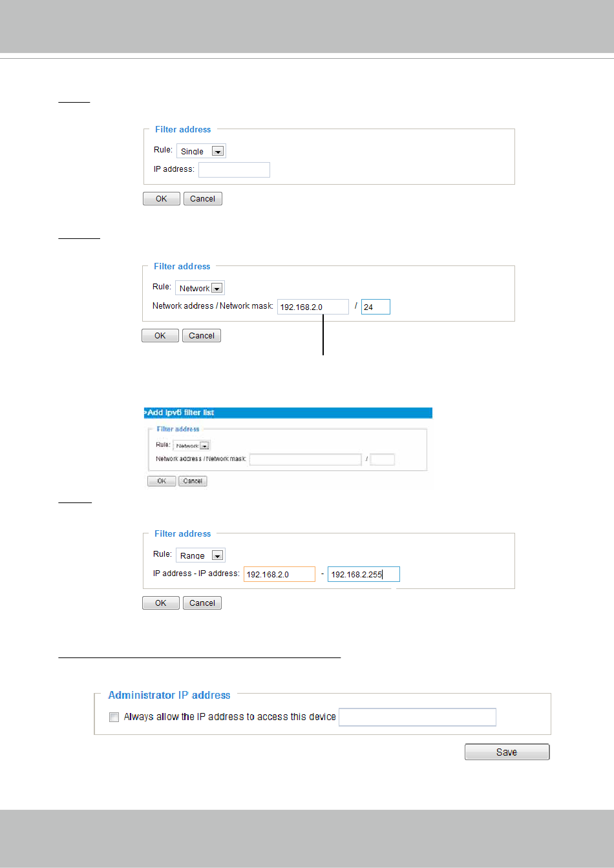This screenshot has width=614, height=868.
Task: Click the range end field 192.168.2.255
Action: coord(364,574)
